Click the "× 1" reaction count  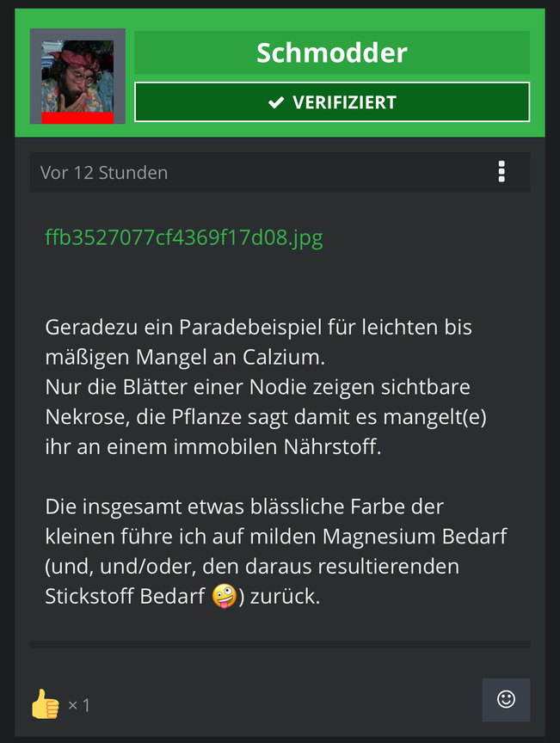79,705
